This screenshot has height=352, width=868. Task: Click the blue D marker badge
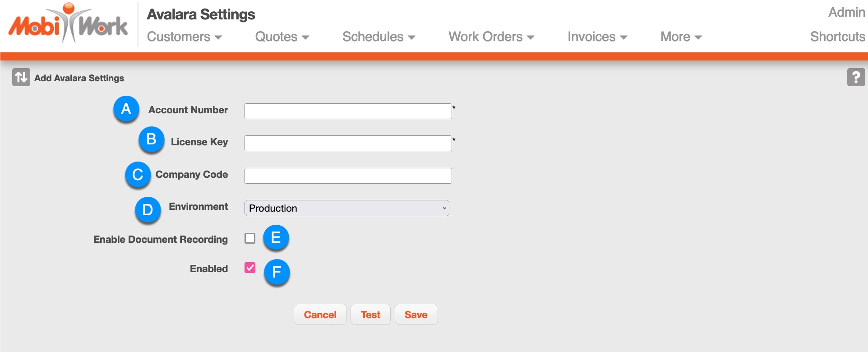click(148, 210)
